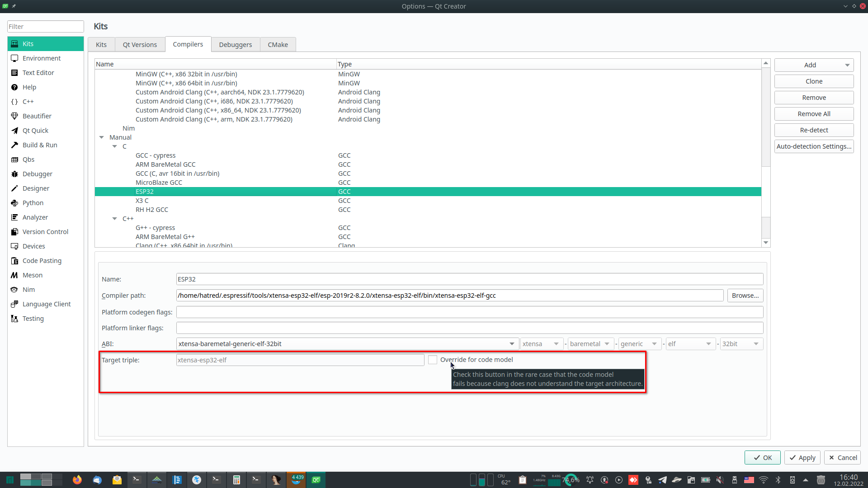Click the muted volume tray icon
868x488 pixels.
(x=720, y=480)
